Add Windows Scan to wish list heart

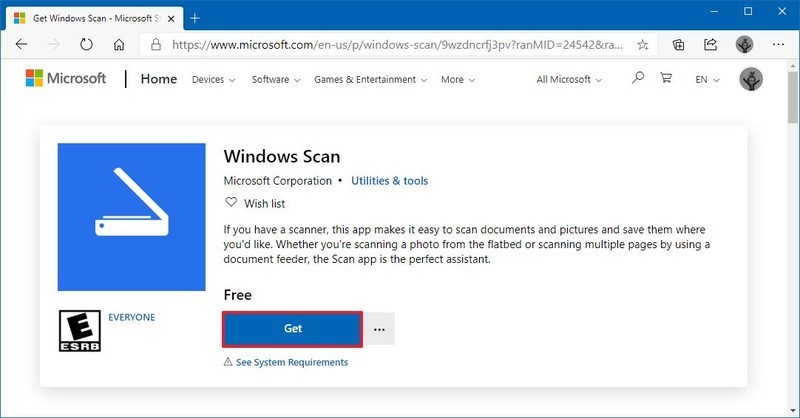pyautogui.click(x=231, y=202)
